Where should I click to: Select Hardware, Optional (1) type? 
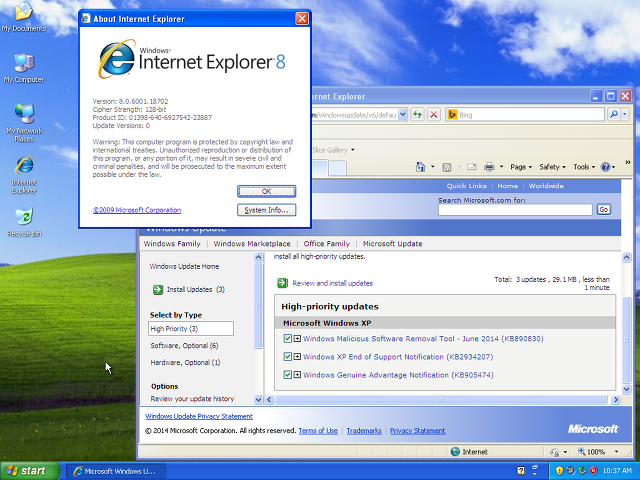[185, 362]
